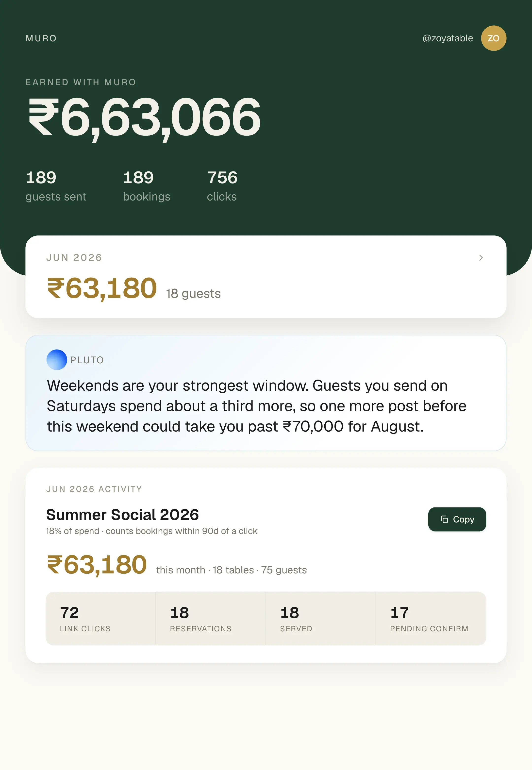The width and height of the screenshot is (532, 770).
Task: Open the 17 Pending Confirm tile
Action: (x=431, y=619)
